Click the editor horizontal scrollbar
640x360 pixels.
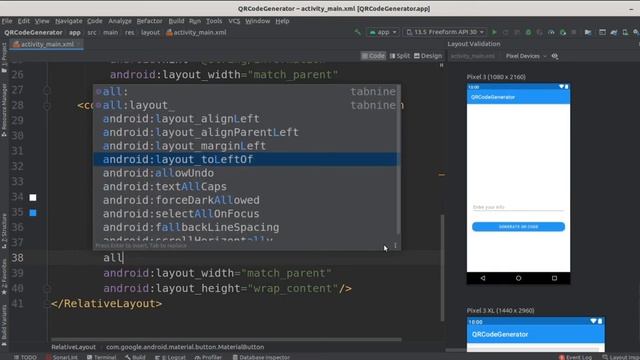[226, 339]
